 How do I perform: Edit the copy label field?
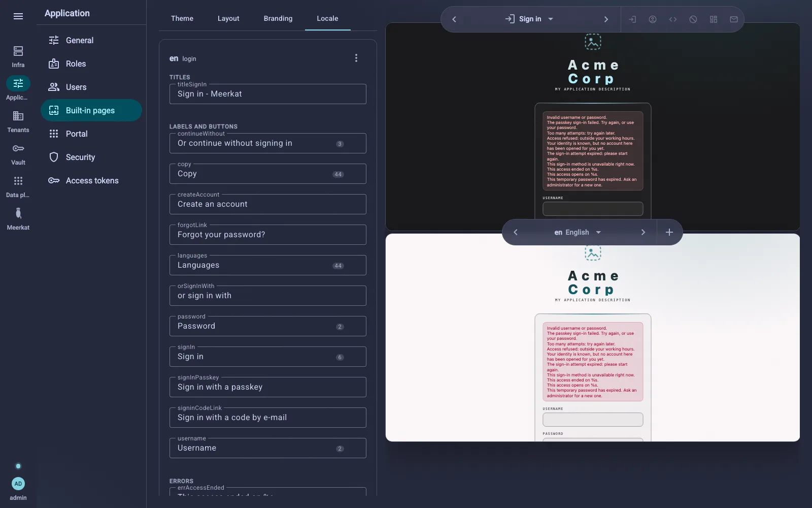pos(268,174)
